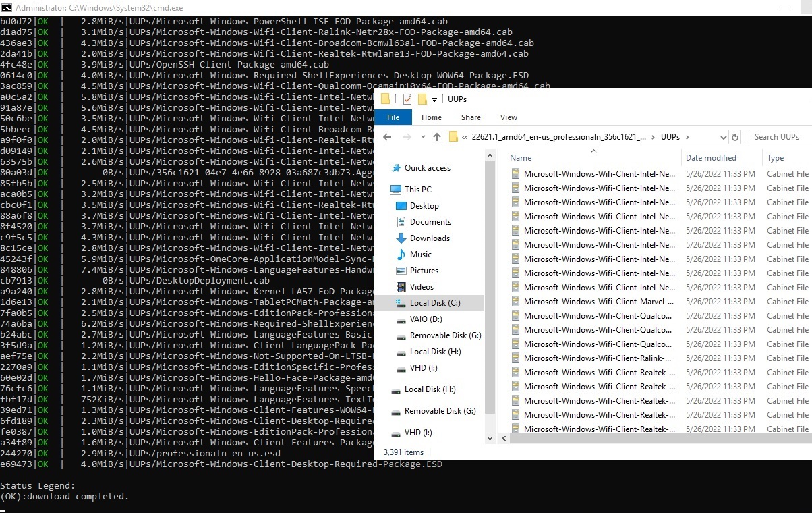Click Properties checkmark icon in quick access toolbar

tap(407, 99)
